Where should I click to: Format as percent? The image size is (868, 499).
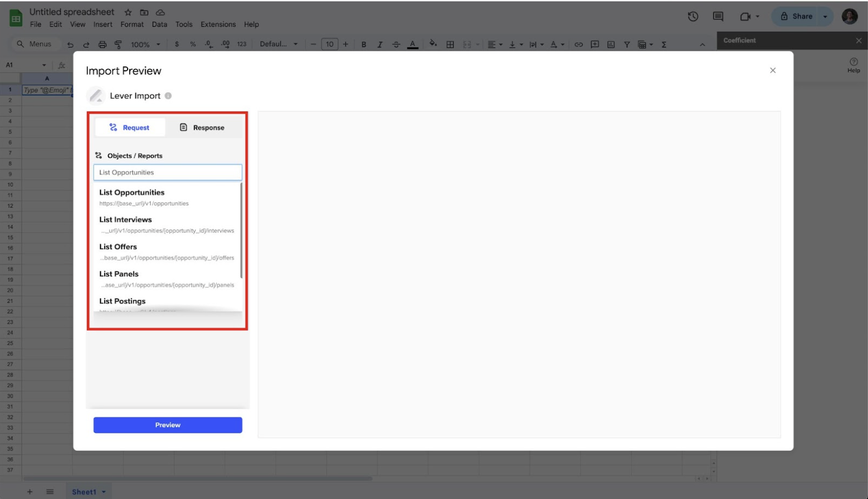(x=193, y=44)
